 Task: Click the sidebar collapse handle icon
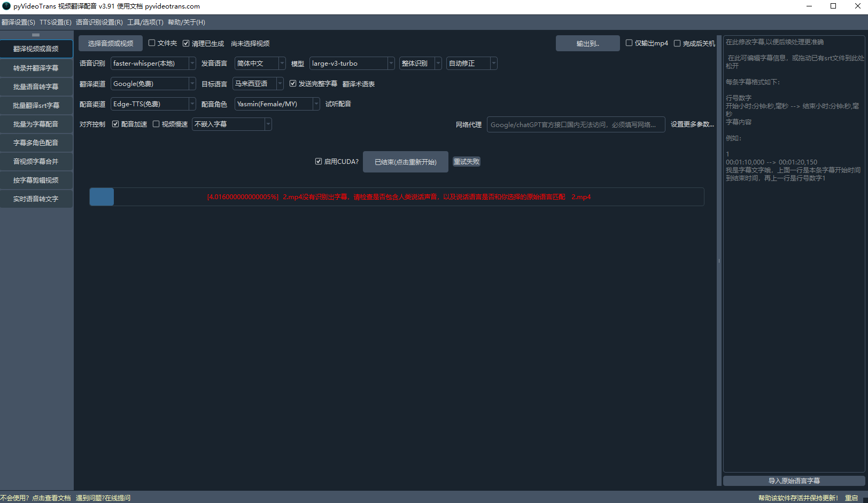click(x=36, y=35)
